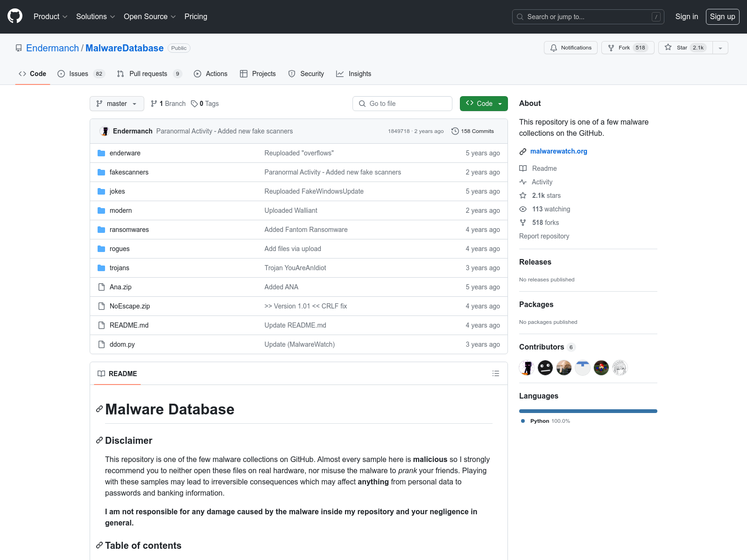The image size is (747, 560).
Task: Click the star icon next to 2.1k stars
Action: click(x=523, y=196)
